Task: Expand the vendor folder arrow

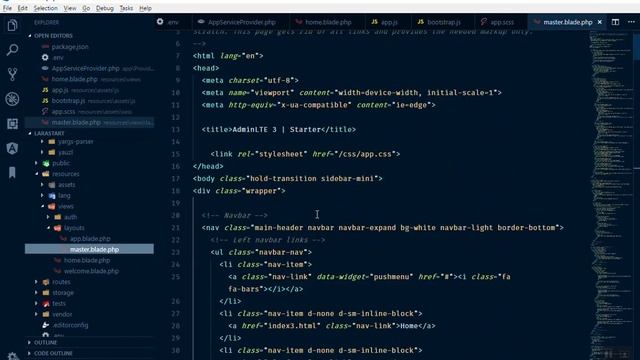Action: (x=36, y=314)
